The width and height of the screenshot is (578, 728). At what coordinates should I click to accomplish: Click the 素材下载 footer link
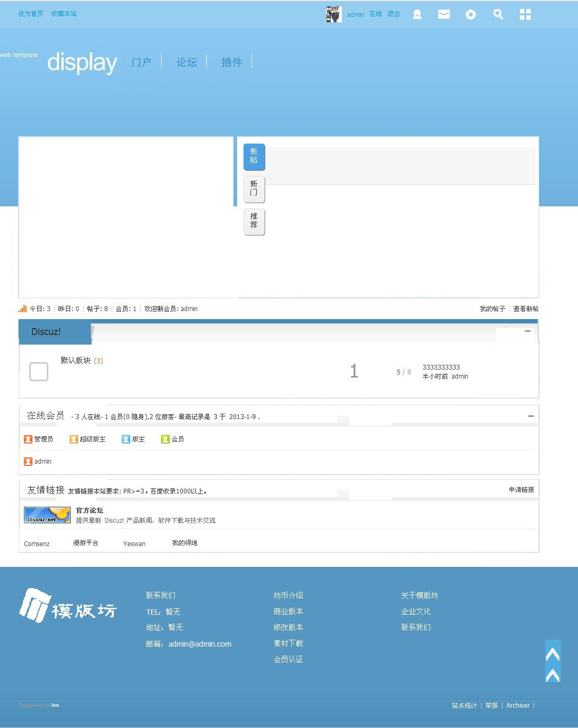[288, 643]
